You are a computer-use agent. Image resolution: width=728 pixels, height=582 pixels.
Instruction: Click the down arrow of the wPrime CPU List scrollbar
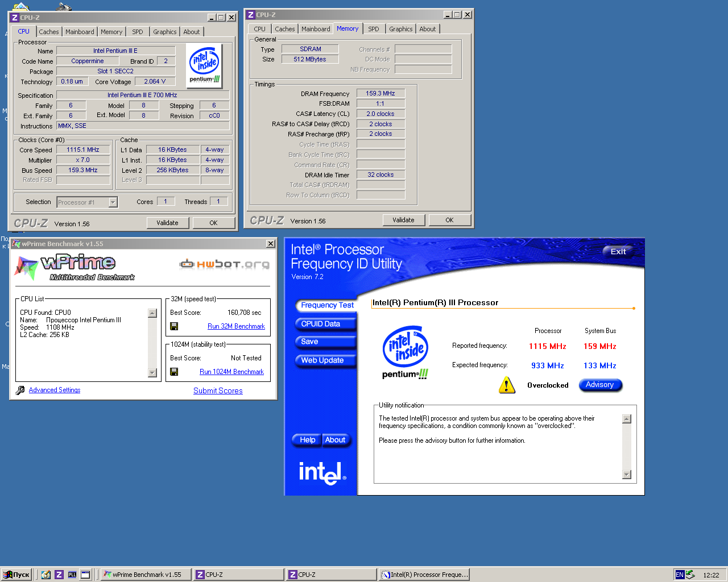152,373
